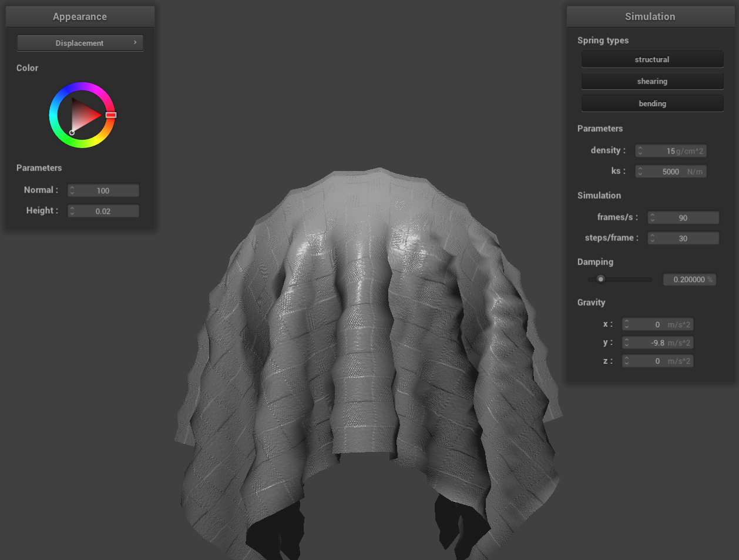This screenshot has height=560, width=739.
Task: Click the Simulation panel title bar
Action: point(650,16)
